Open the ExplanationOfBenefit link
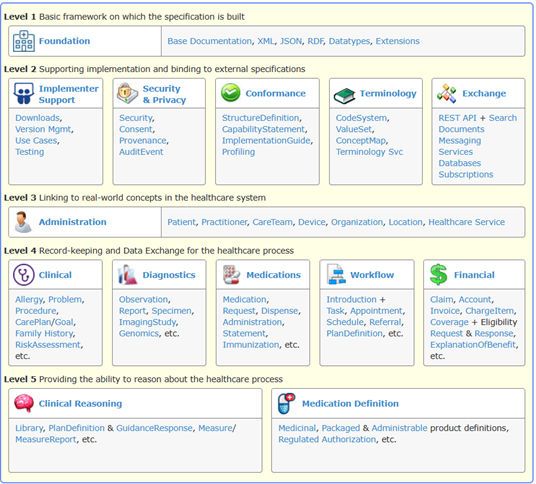This screenshot has height=484, width=536. (x=473, y=345)
